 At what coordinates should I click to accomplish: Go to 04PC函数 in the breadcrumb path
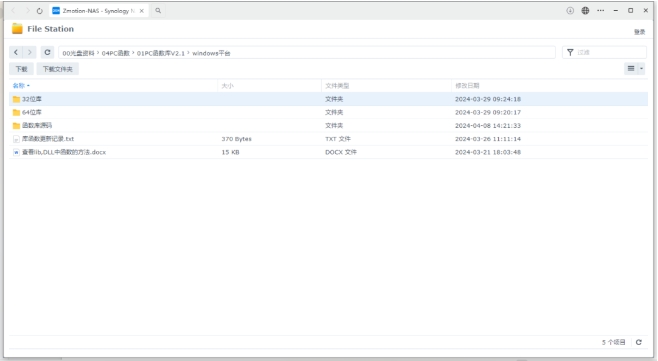click(x=115, y=53)
